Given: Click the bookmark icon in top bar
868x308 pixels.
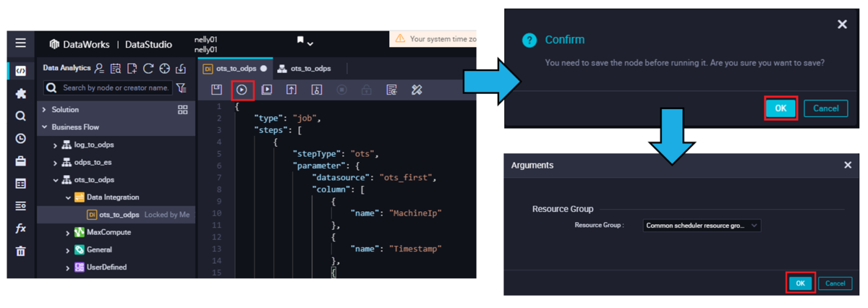Looking at the screenshot, I should point(300,40).
